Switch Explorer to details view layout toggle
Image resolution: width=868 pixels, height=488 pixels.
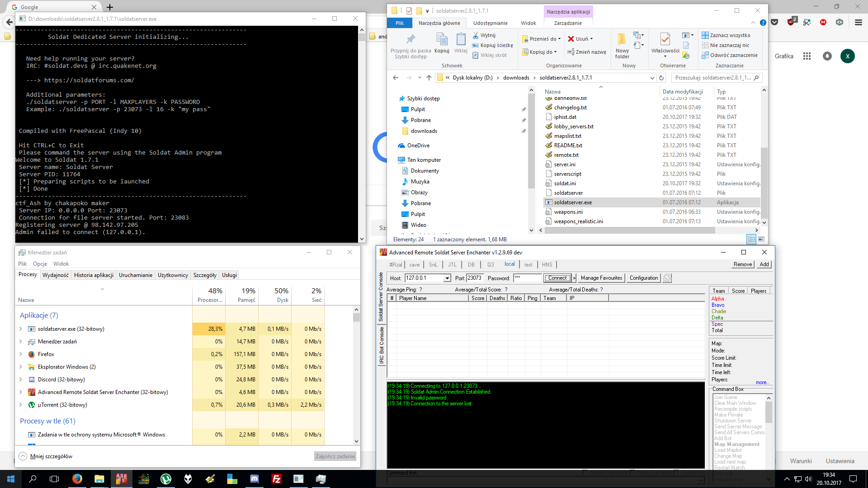click(x=751, y=239)
